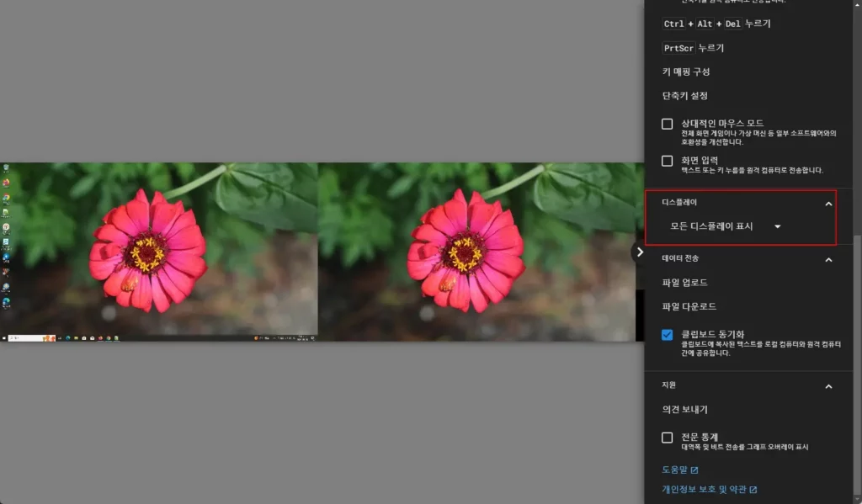Open 키 매핑 구성
Viewport: 862px width, 504px height.
[686, 72]
